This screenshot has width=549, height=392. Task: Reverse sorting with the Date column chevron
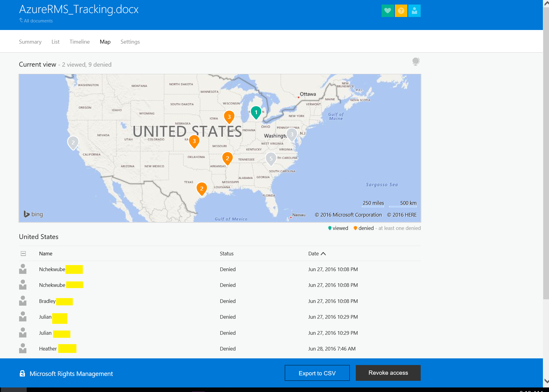[x=323, y=254]
